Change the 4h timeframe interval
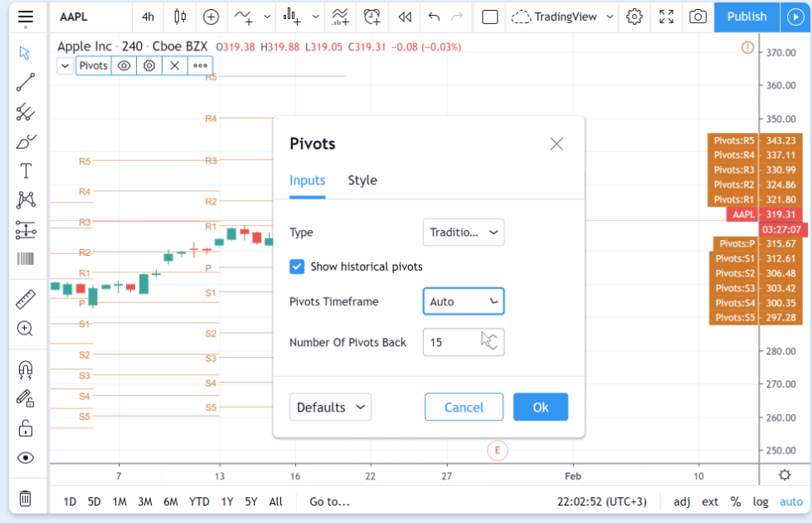Image resolution: width=812 pixels, height=523 pixels. coord(148,17)
